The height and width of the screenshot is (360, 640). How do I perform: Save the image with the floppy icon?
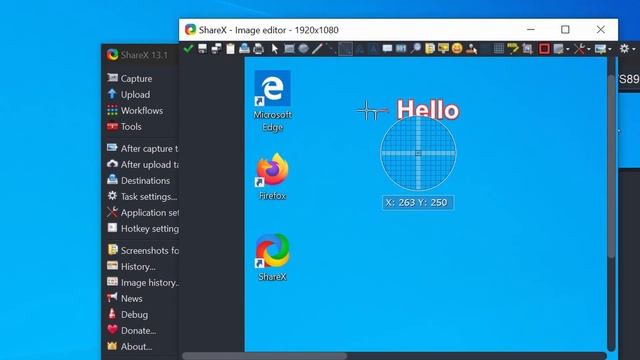pyautogui.click(x=202, y=49)
